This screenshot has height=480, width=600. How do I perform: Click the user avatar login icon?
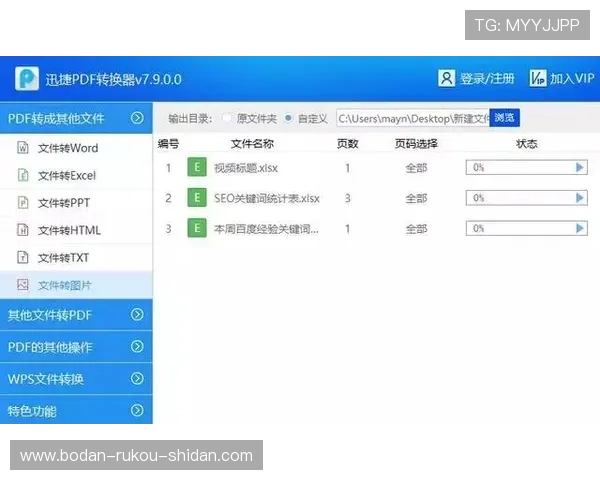pyautogui.click(x=446, y=78)
